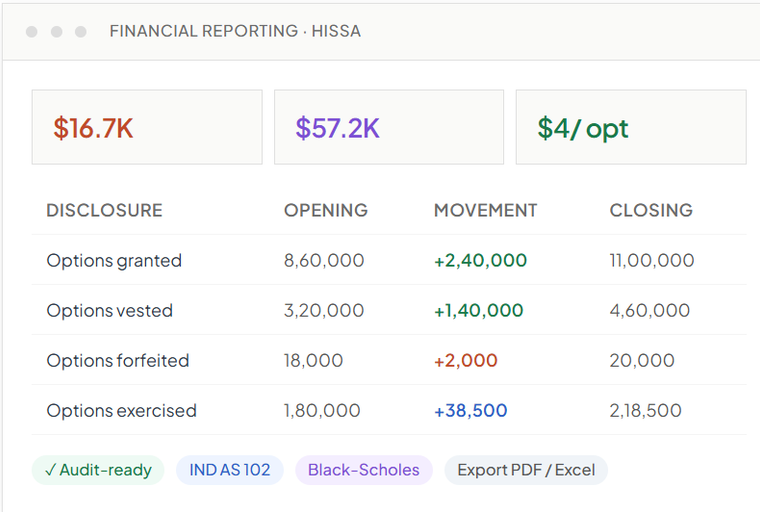This screenshot has width=760, height=512.
Task: Click Export PDF / Excel
Action: point(526,470)
